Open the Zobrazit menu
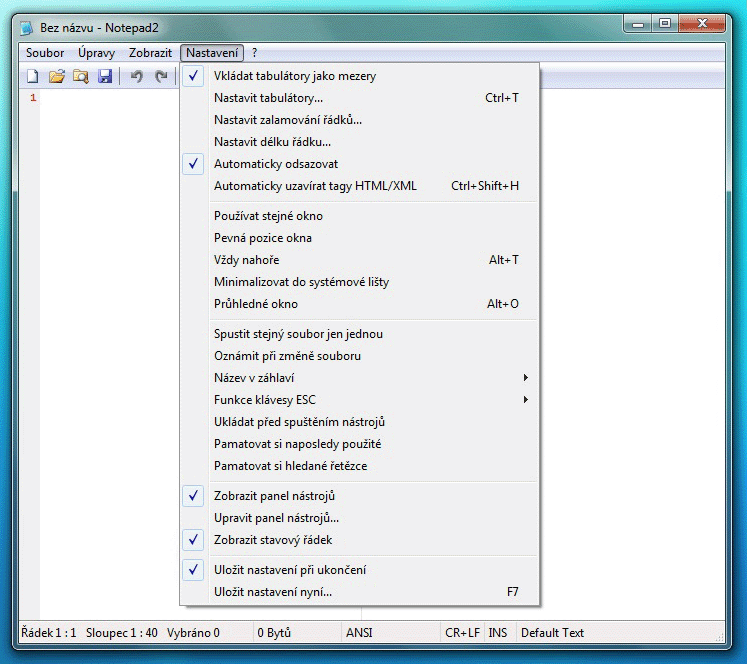Screen dimensions: 747x664 pyautogui.click(x=150, y=53)
